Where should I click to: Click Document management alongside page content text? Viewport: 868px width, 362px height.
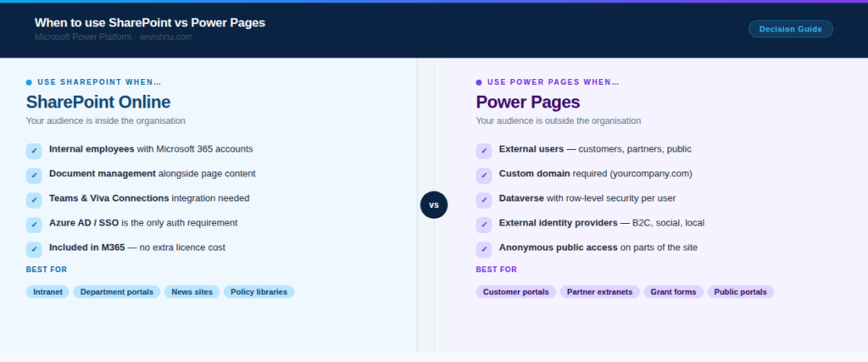[153, 173]
